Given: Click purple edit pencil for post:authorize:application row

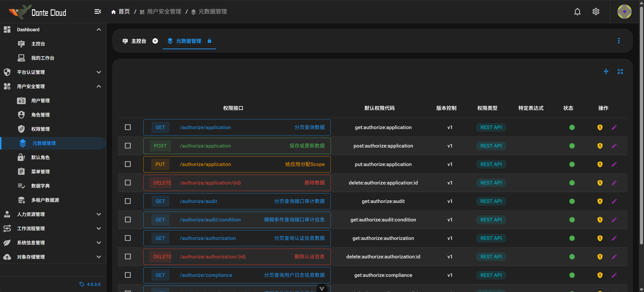Looking at the screenshot, I should [x=614, y=146].
